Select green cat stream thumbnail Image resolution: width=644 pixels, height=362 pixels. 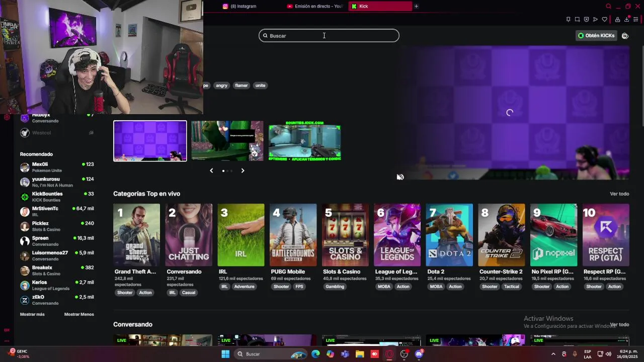click(x=227, y=141)
